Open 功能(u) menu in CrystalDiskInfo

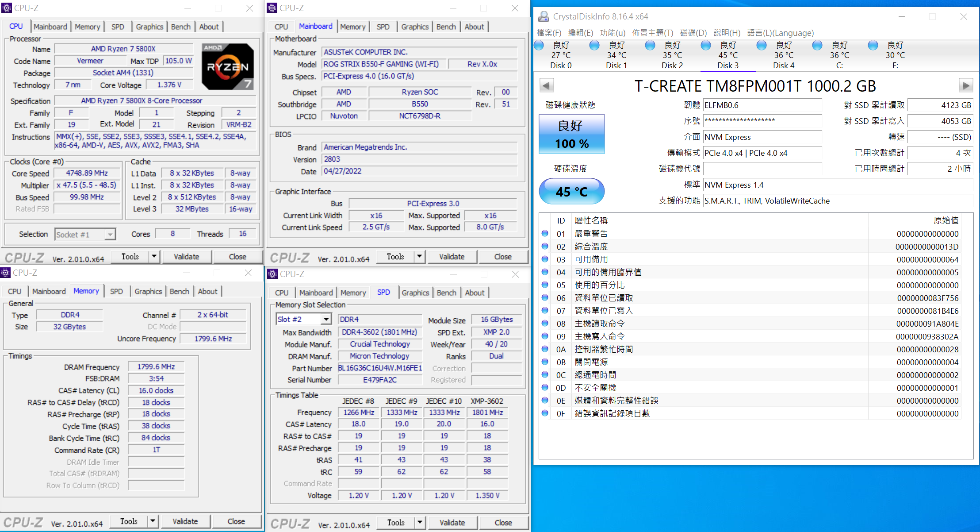pos(612,33)
